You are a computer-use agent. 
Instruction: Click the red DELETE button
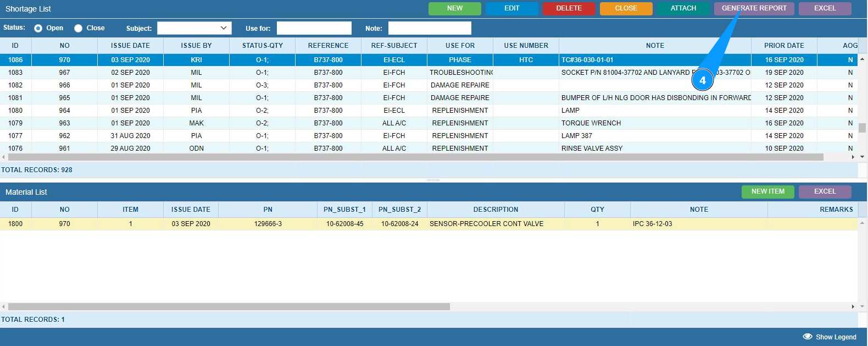(x=569, y=8)
